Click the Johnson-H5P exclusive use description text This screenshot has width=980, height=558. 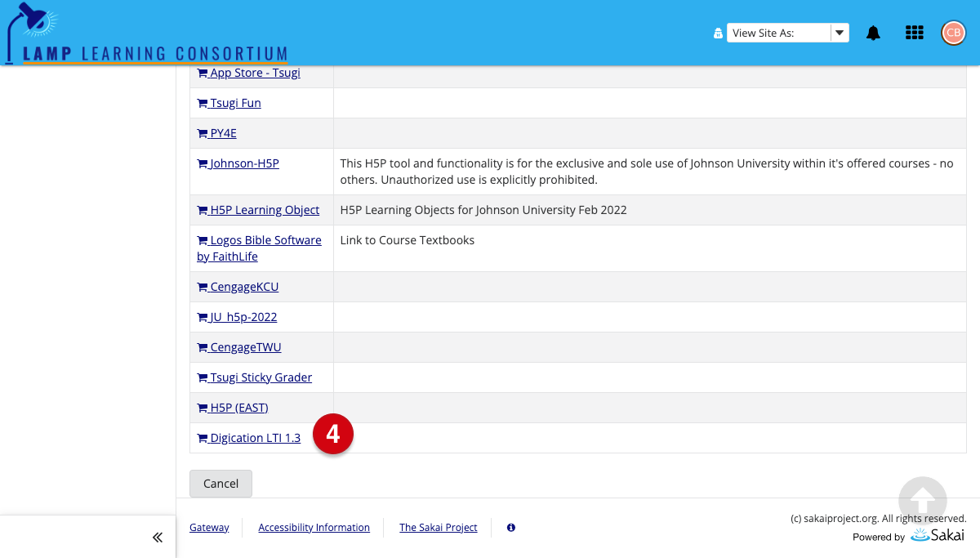click(x=647, y=172)
